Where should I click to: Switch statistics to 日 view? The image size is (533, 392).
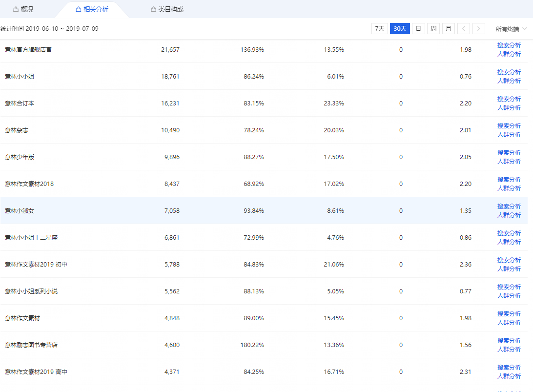click(418, 29)
